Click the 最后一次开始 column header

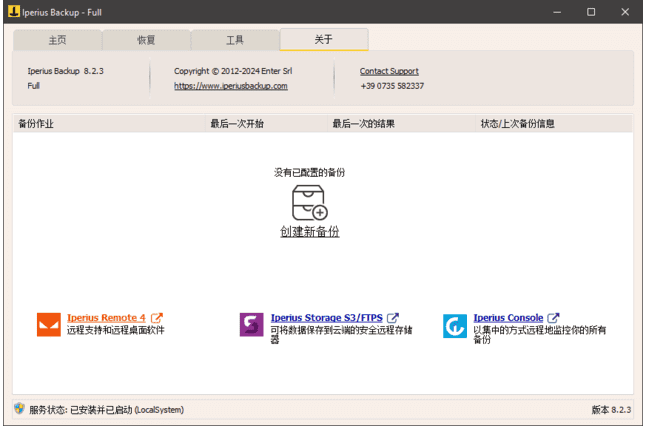coord(266,123)
